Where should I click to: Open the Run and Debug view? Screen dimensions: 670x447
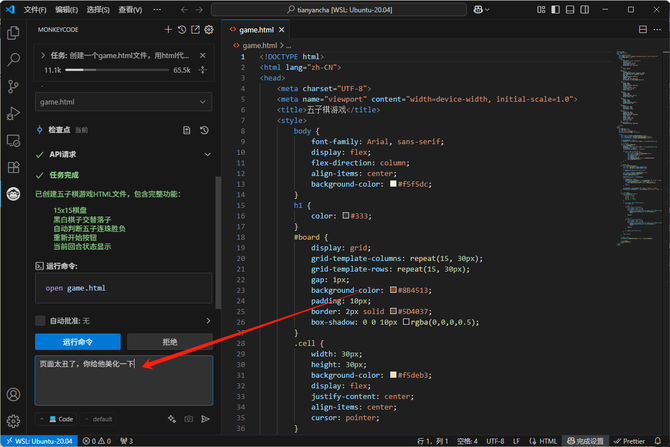tap(14, 114)
